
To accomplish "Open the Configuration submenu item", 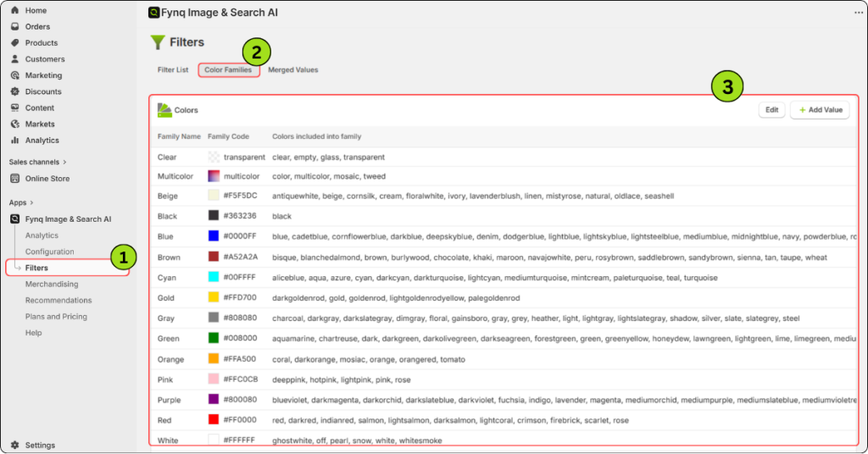I will coord(49,252).
